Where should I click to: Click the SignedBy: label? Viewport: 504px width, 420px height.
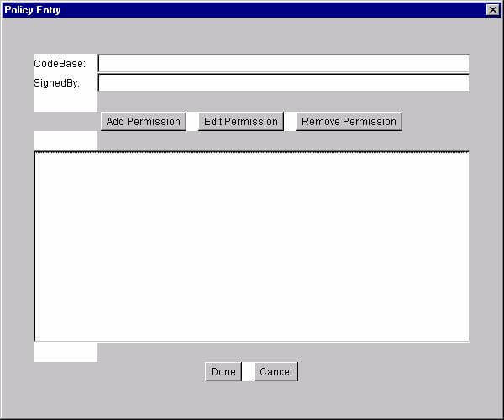point(57,83)
